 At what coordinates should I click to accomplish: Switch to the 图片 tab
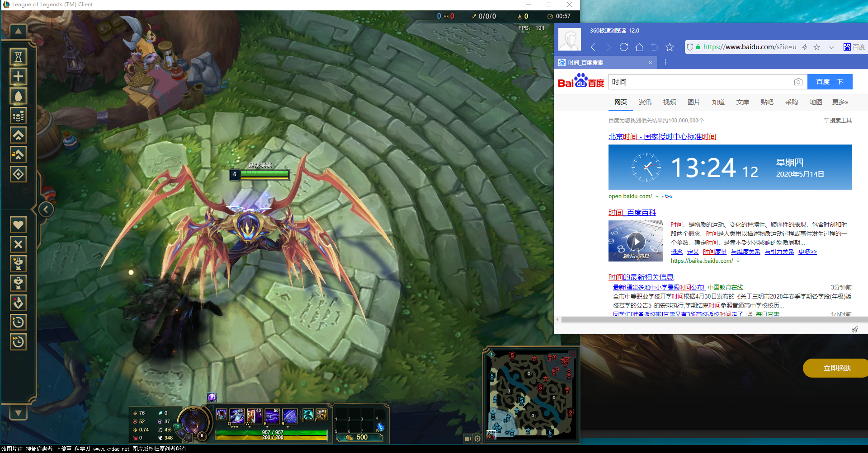pos(693,102)
